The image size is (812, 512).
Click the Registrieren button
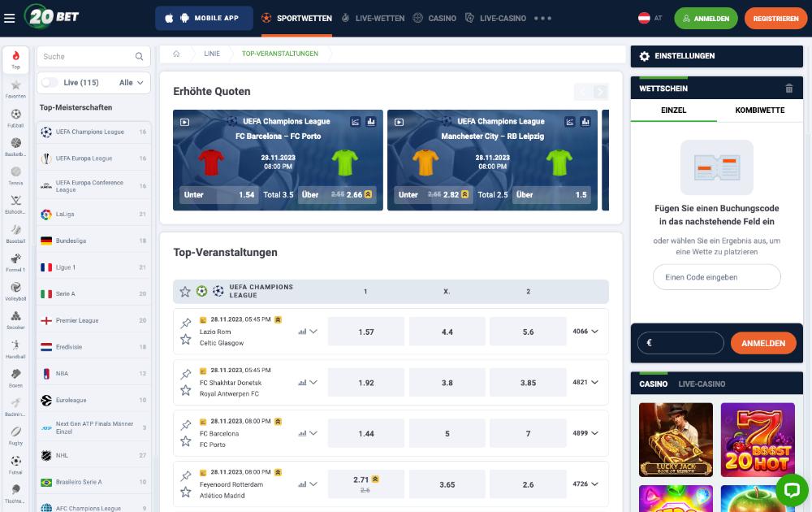point(775,18)
